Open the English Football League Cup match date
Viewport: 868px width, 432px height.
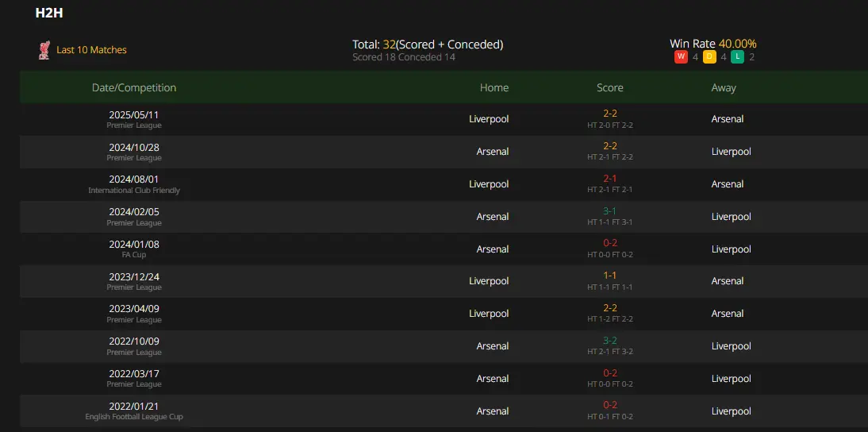tap(134, 407)
